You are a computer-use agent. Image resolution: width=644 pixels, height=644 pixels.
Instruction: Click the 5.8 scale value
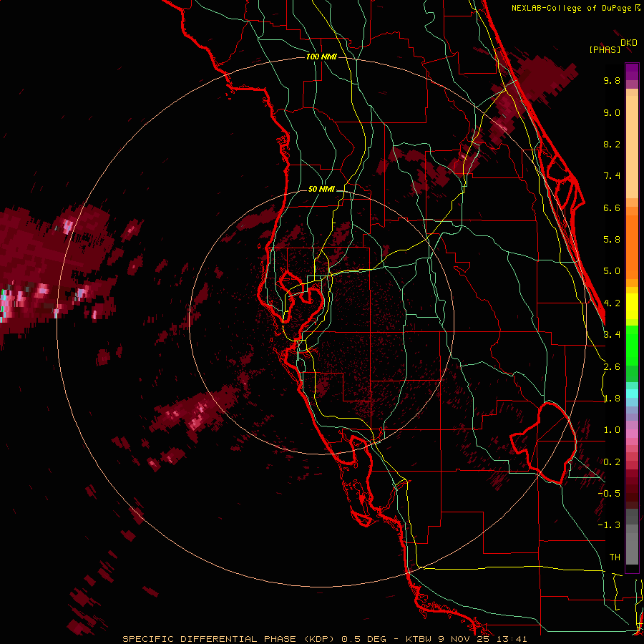point(612,240)
